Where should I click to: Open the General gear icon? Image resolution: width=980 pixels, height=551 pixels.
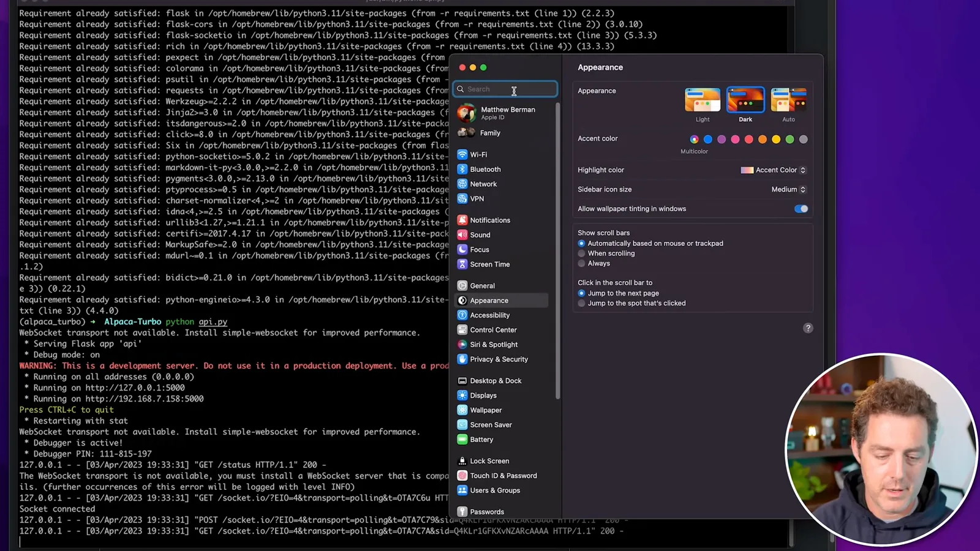click(462, 286)
